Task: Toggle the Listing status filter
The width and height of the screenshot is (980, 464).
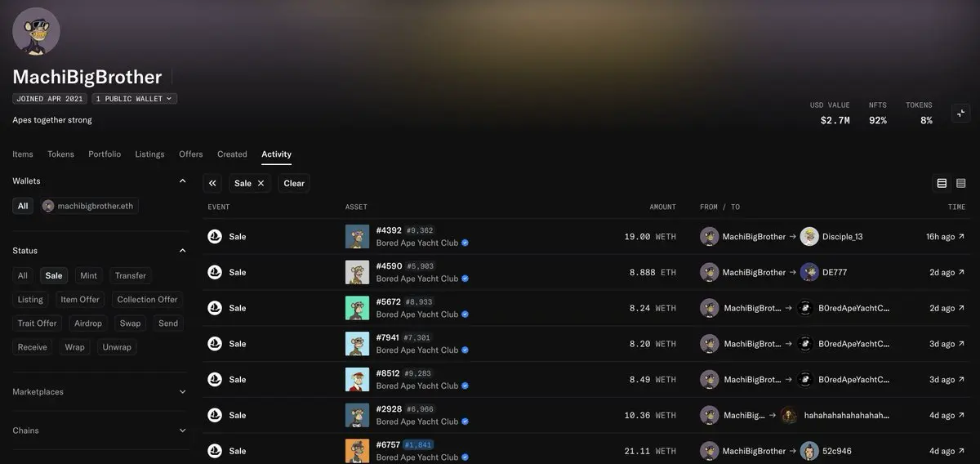Action: (30, 300)
